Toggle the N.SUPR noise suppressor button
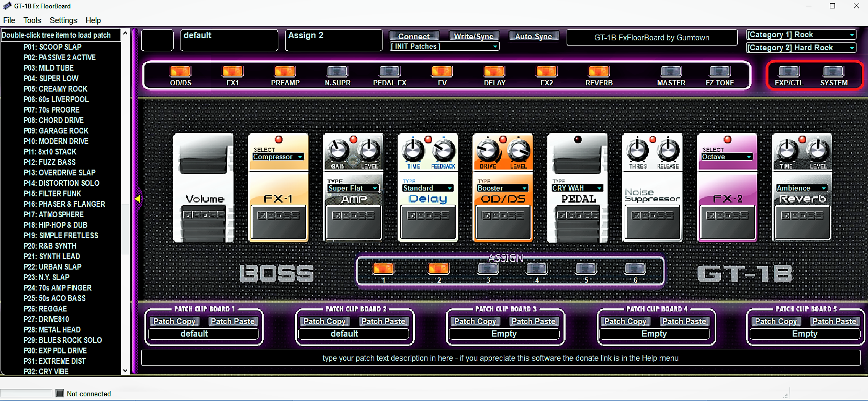The image size is (868, 401). (x=337, y=71)
